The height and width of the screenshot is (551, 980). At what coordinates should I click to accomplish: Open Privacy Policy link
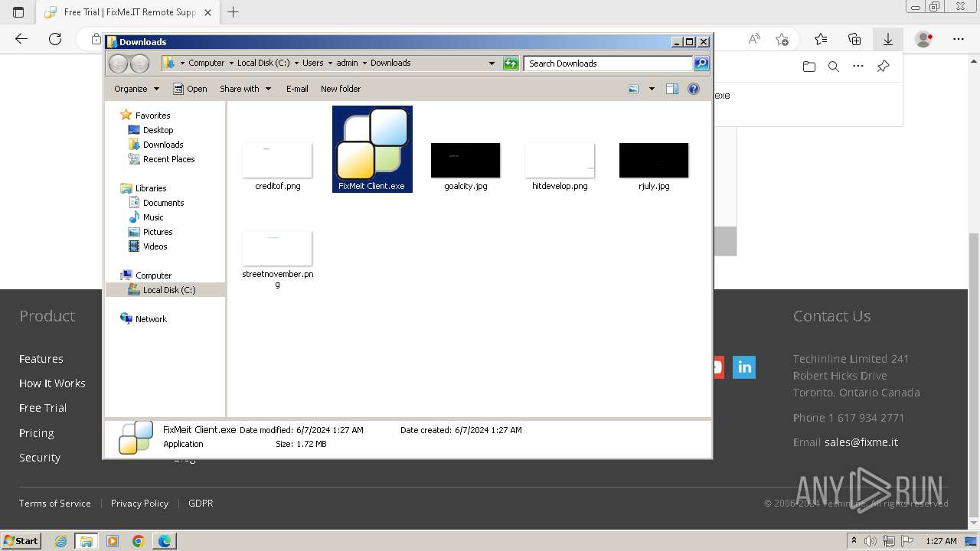(139, 504)
